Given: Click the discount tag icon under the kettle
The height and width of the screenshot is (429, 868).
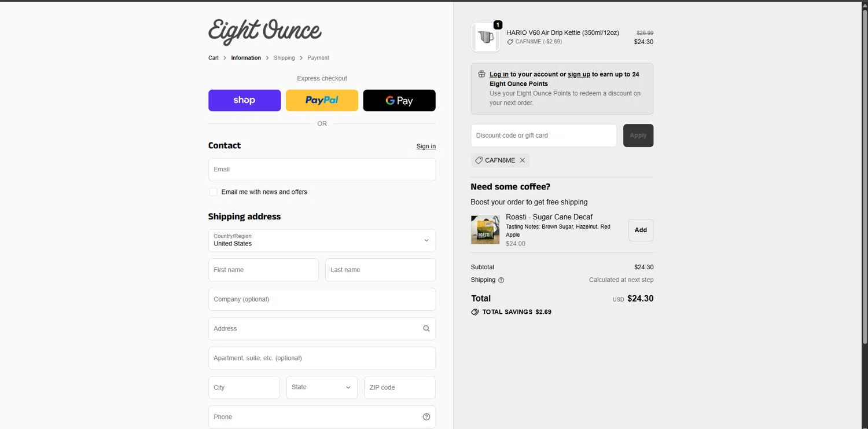Looking at the screenshot, I should [510, 42].
